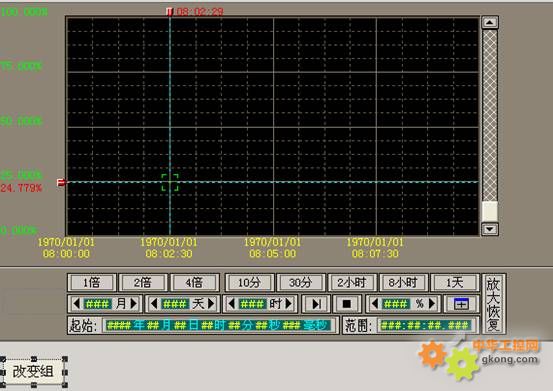Set time range to 8小时
This screenshot has height=391, width=553.
403,282
